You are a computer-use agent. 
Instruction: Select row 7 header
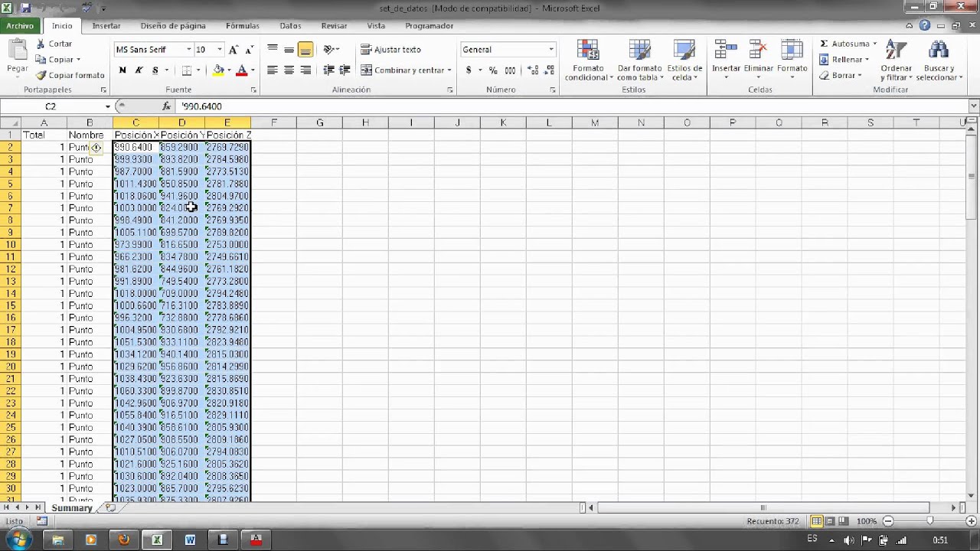coord(10,208)
